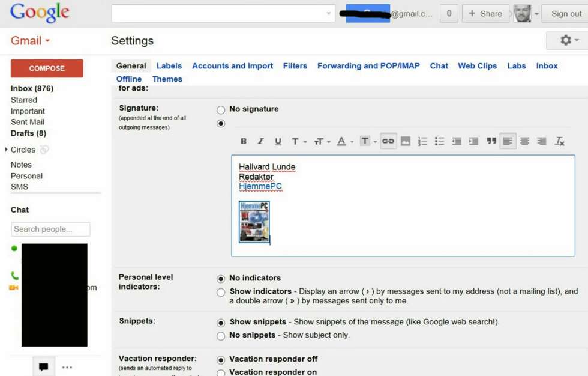Click the Share button

(x=485, y=13)
